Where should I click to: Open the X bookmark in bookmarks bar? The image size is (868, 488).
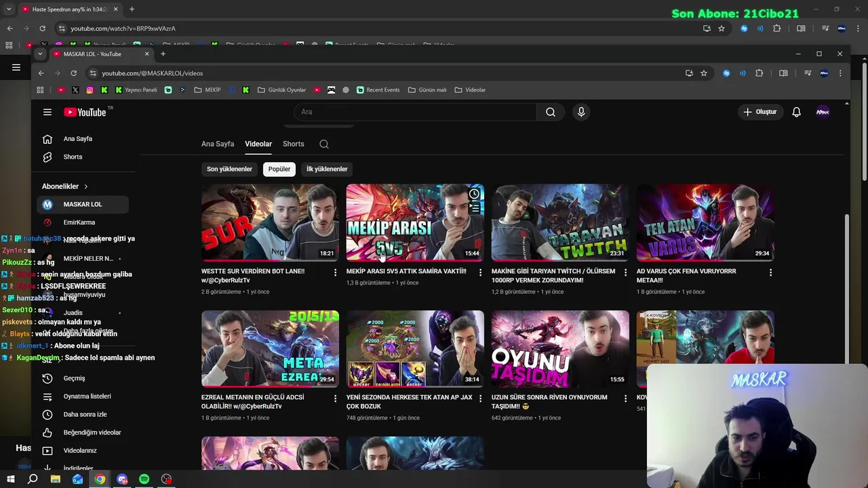click(75, 89)
